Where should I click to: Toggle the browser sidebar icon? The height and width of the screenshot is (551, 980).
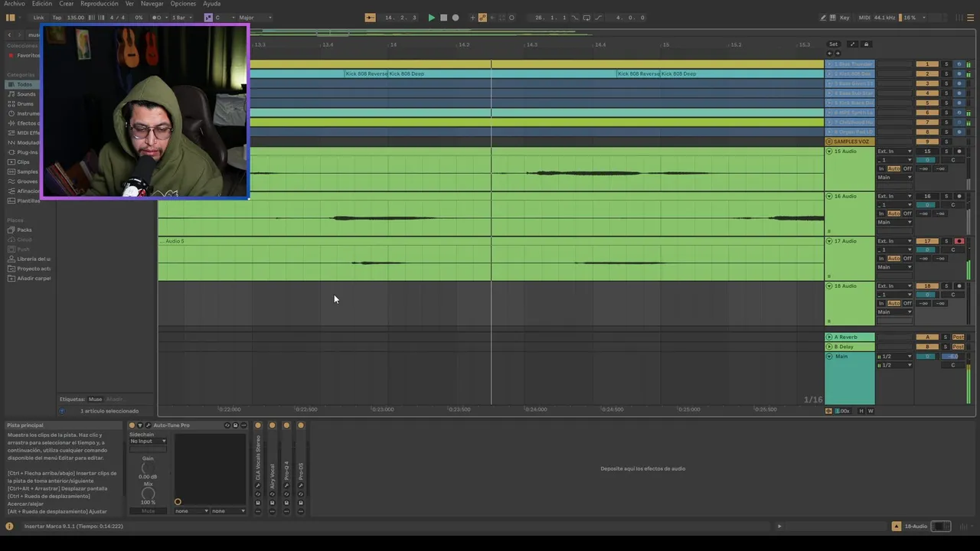pos(11,18)
